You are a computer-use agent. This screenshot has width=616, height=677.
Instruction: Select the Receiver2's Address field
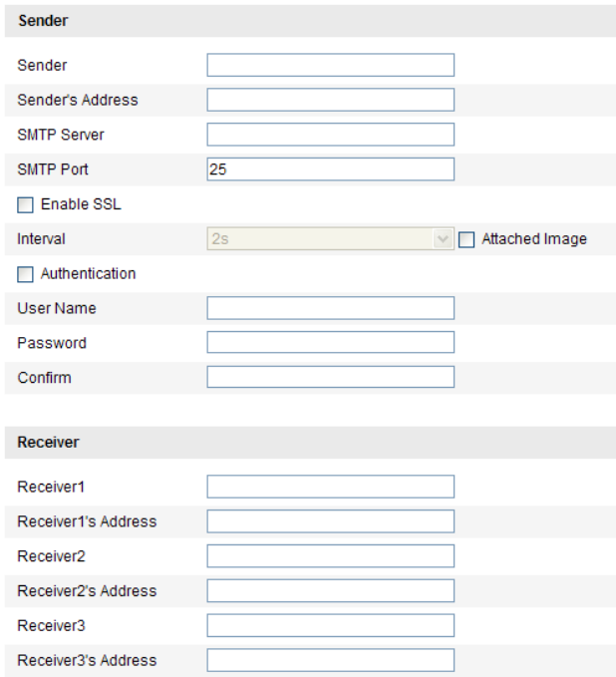[x=330, y=590]
